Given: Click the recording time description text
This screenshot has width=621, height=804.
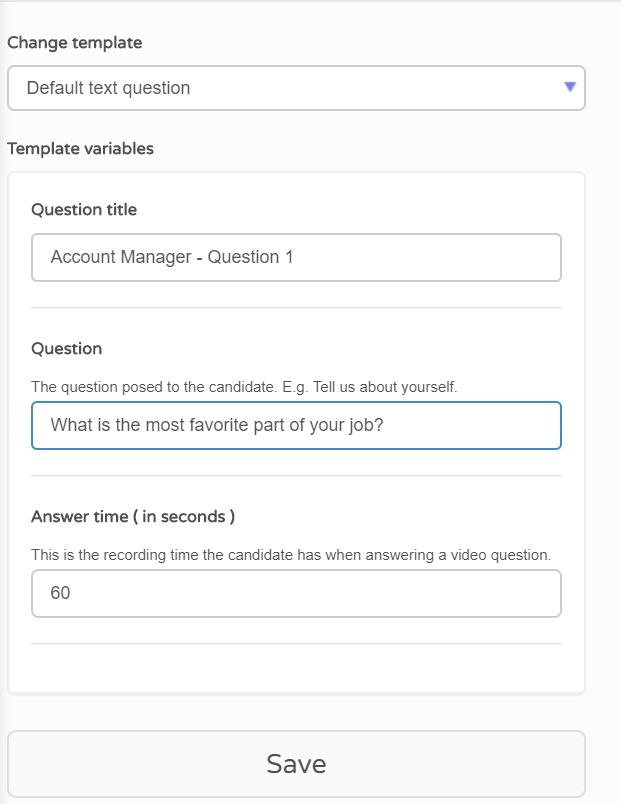Looking at the screenshot, I should coord(291,555).
